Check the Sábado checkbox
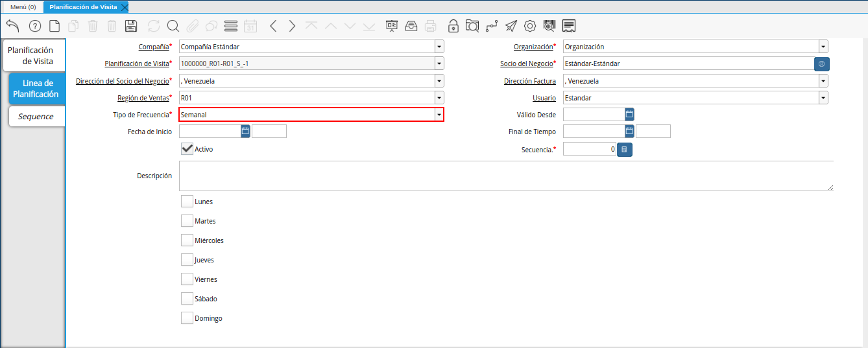868x348 pixels. [x=187, y=299]
